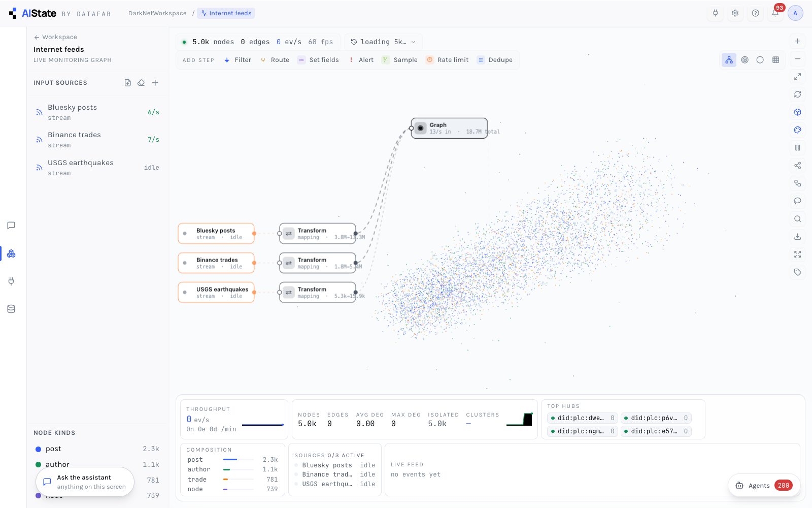Refresh the graph layout

797,94
